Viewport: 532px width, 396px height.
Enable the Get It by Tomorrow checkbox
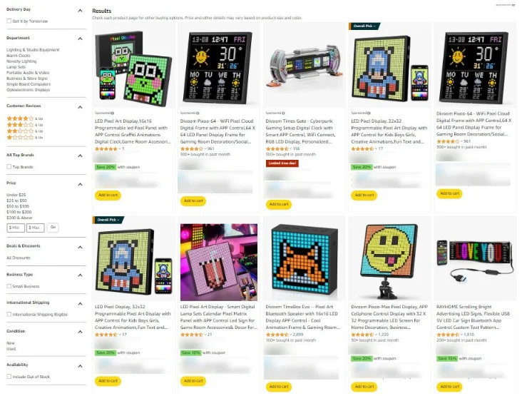click(9, 21)
